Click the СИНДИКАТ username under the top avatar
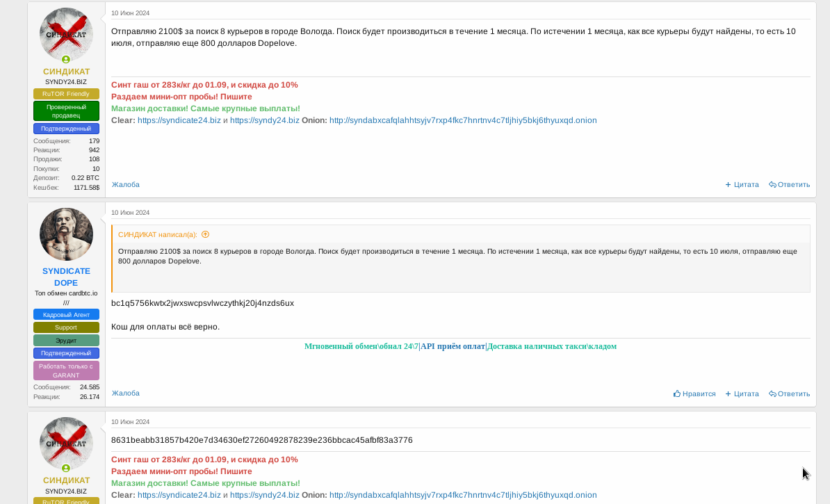This screenshot has height=504, width=830. (x=66, y=72)
